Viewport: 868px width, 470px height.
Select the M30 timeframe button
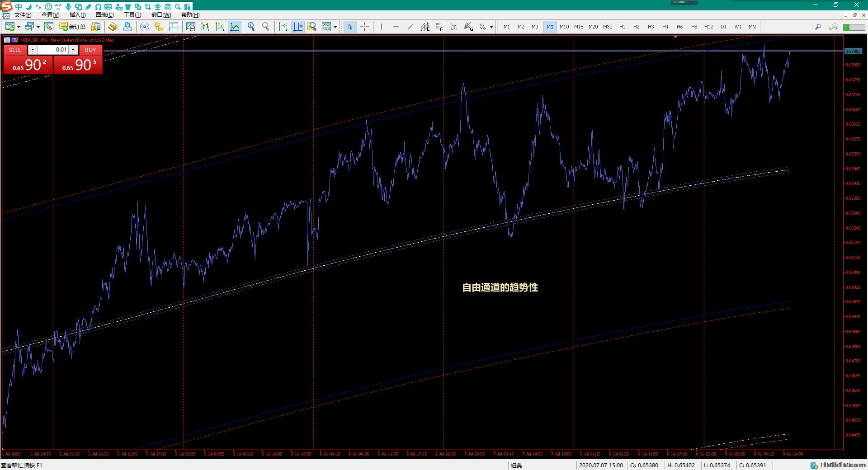pos(608,27)
